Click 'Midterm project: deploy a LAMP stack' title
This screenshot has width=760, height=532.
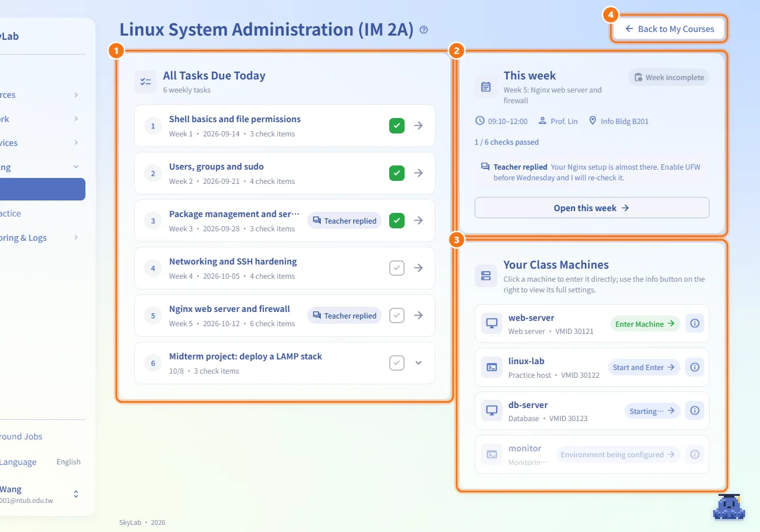pos(246,356)
